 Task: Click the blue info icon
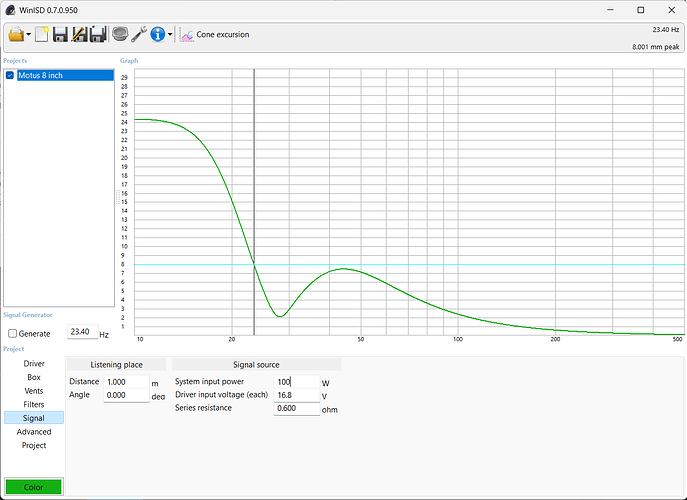157,34
